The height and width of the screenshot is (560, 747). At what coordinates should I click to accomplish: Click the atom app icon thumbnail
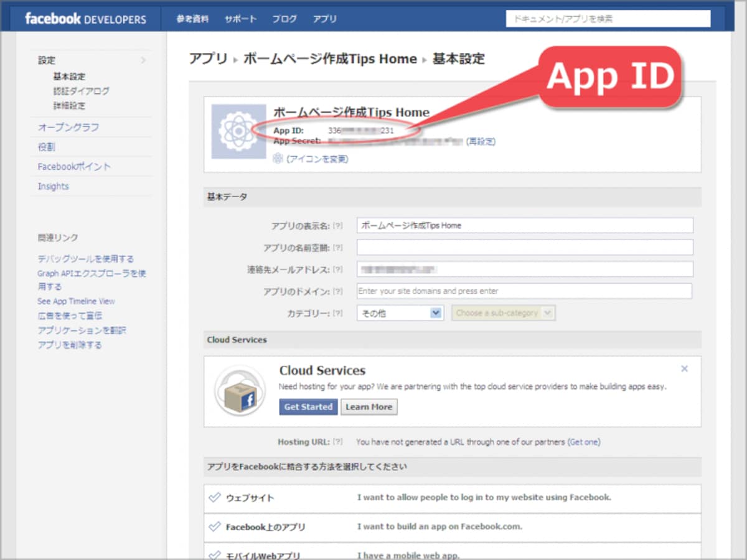pyautogui.click(x=238, y=131)
